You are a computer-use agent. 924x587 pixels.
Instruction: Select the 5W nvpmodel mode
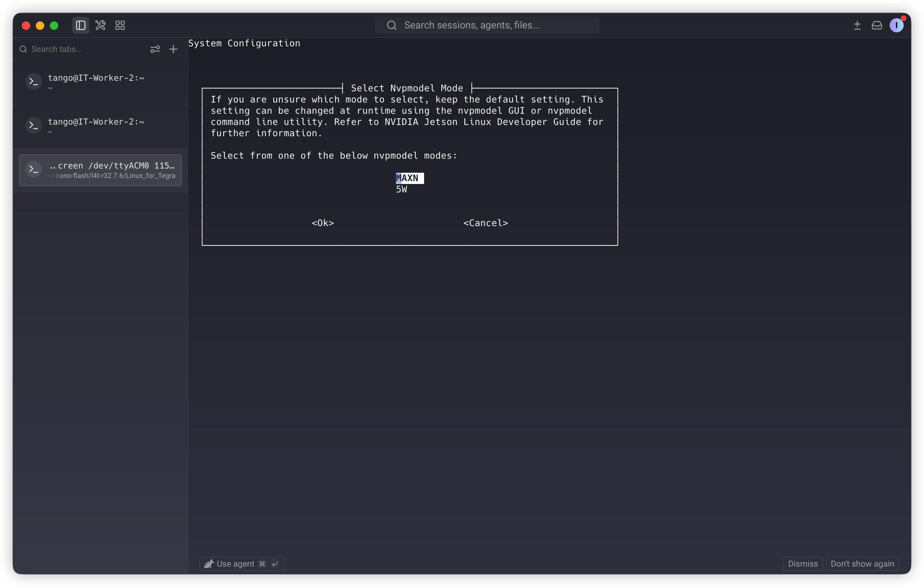pyautogui.click(x=401, y=189)
